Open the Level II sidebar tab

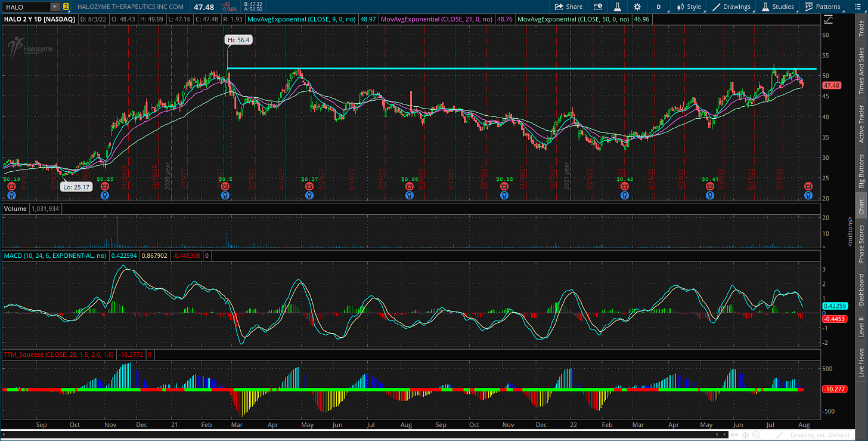[860, 328]
